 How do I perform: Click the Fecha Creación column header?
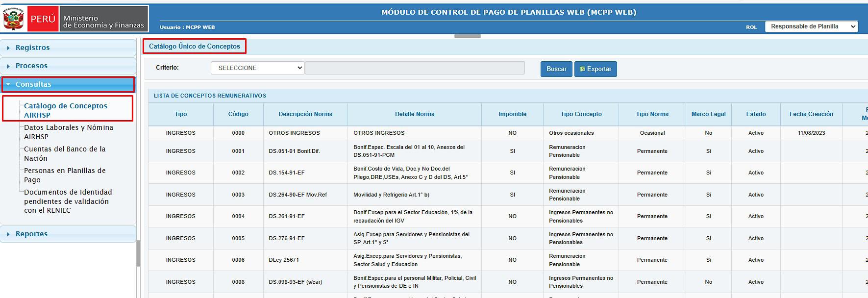point(811,114)
